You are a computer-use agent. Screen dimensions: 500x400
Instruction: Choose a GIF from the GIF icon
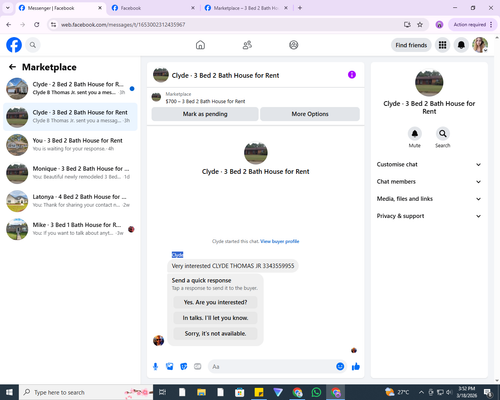(198, 367)
